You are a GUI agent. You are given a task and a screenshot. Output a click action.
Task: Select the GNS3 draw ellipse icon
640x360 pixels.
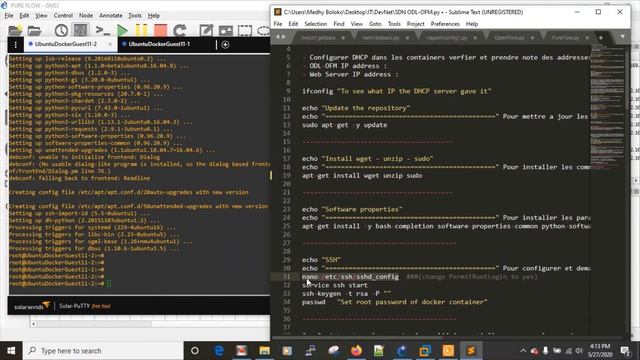point(263,31)
